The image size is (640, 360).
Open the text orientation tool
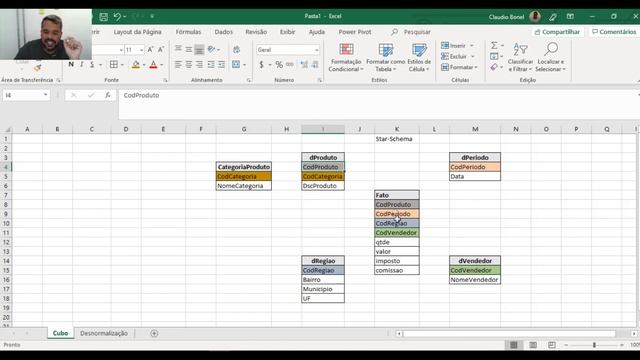point(211,49)
